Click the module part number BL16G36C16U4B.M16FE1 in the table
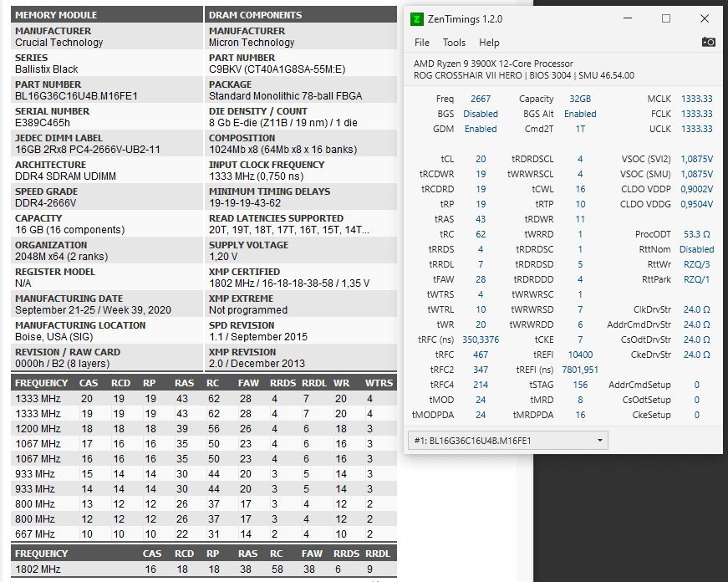728x582 pixels. coord(76,96)
